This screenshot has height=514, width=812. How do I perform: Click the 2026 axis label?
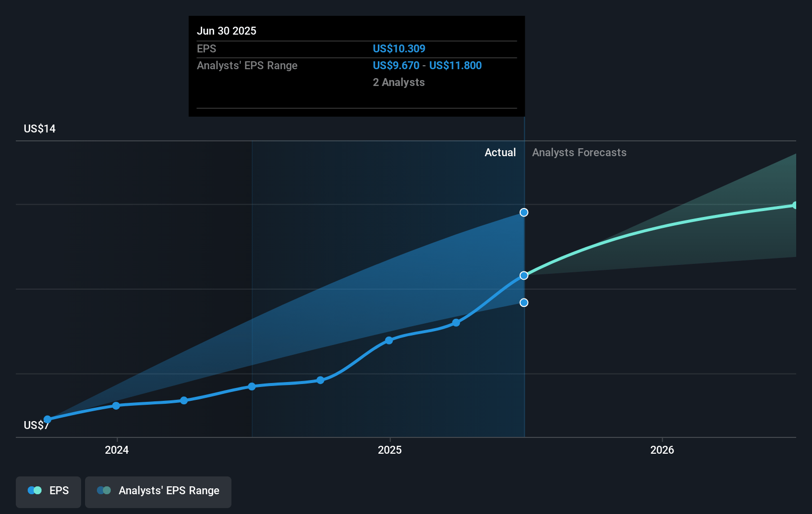pos(662,450)
